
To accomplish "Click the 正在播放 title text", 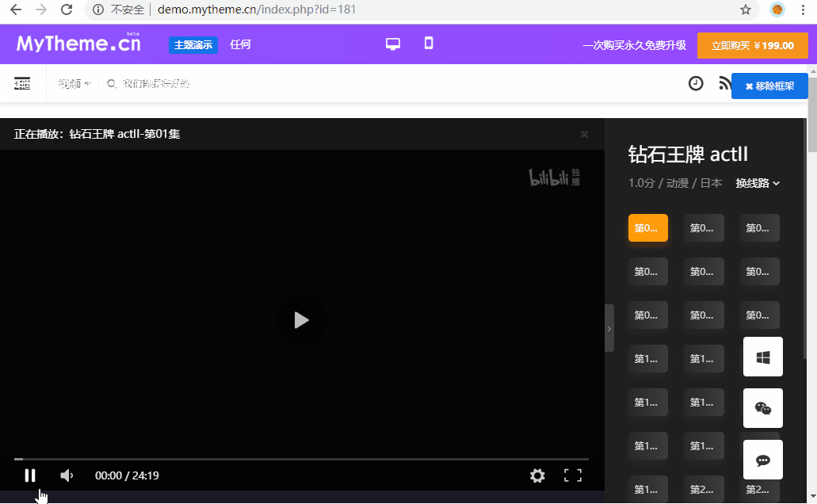I will [x=97, y=134].
